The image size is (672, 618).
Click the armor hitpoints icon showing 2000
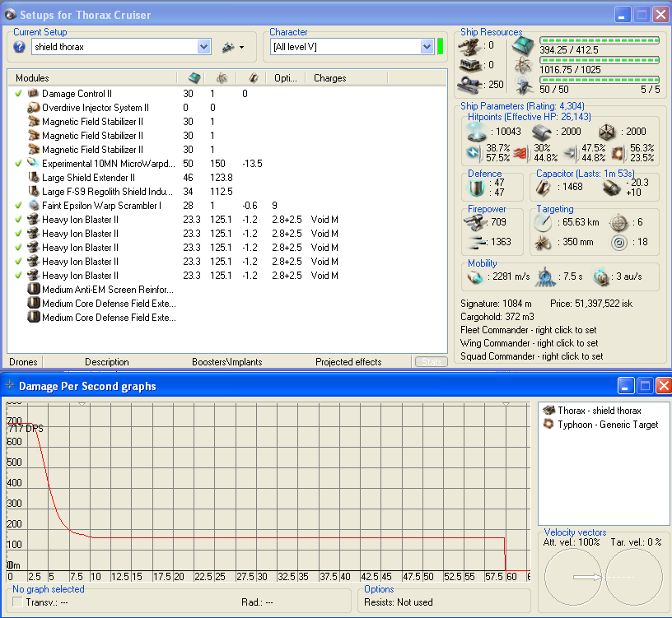click(542, 132)
